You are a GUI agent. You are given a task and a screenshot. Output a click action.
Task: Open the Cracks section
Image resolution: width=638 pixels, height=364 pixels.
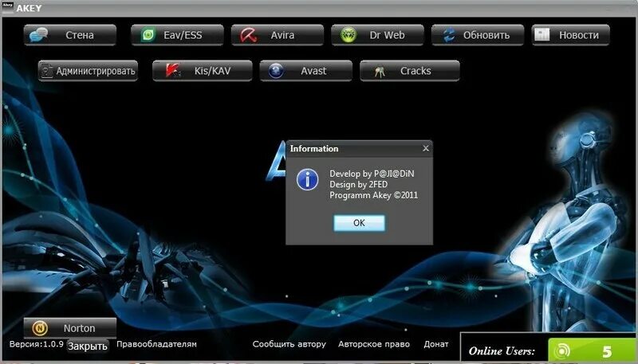(x=410, y=71)
